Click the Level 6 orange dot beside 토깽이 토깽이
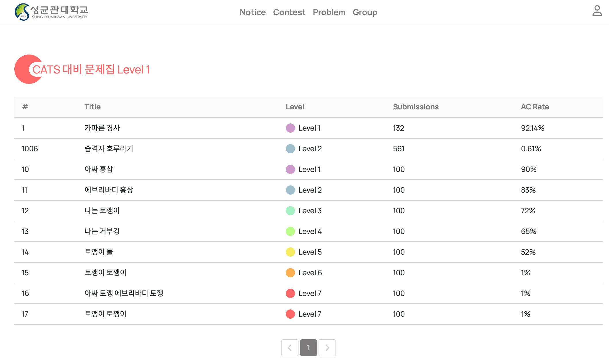Image resolution: width=609 pixels, height=364 pixels. click(x=290, y=273)
